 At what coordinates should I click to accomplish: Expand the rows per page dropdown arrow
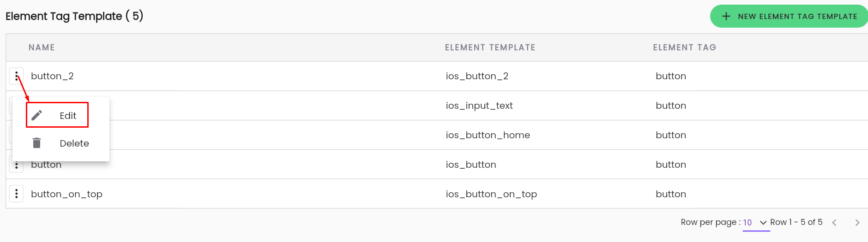click(x=763, y=223)
